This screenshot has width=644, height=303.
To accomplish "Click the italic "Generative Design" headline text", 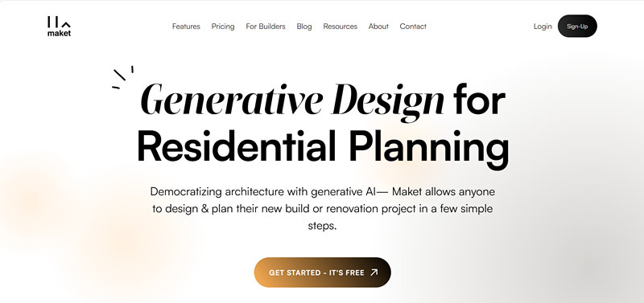I will coord(292,100).
